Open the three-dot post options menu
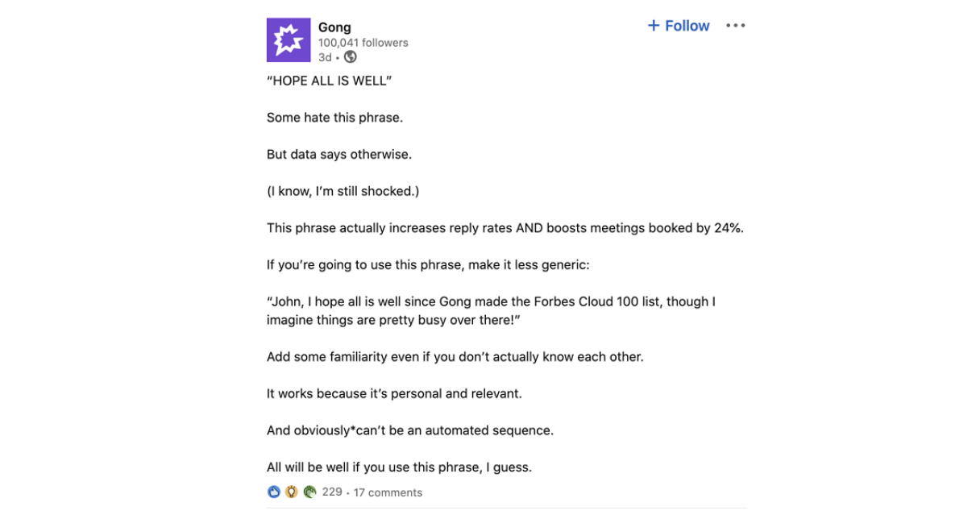The image size is (980, 519). click(x=735, y=26)
